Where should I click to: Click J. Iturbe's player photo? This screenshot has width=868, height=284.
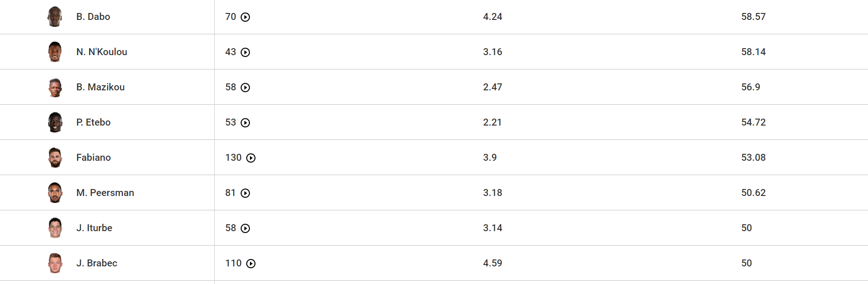click(x=55, y=228)
